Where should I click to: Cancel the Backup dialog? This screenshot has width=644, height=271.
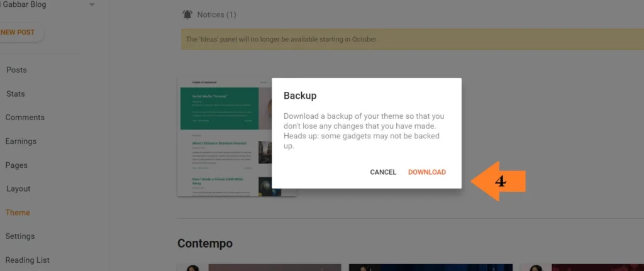coord(383,172)
